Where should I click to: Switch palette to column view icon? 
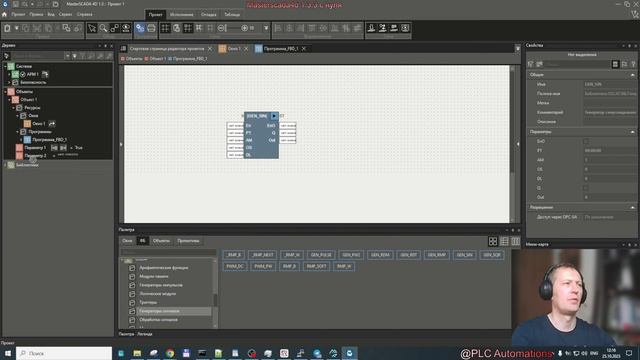point(516,241)
